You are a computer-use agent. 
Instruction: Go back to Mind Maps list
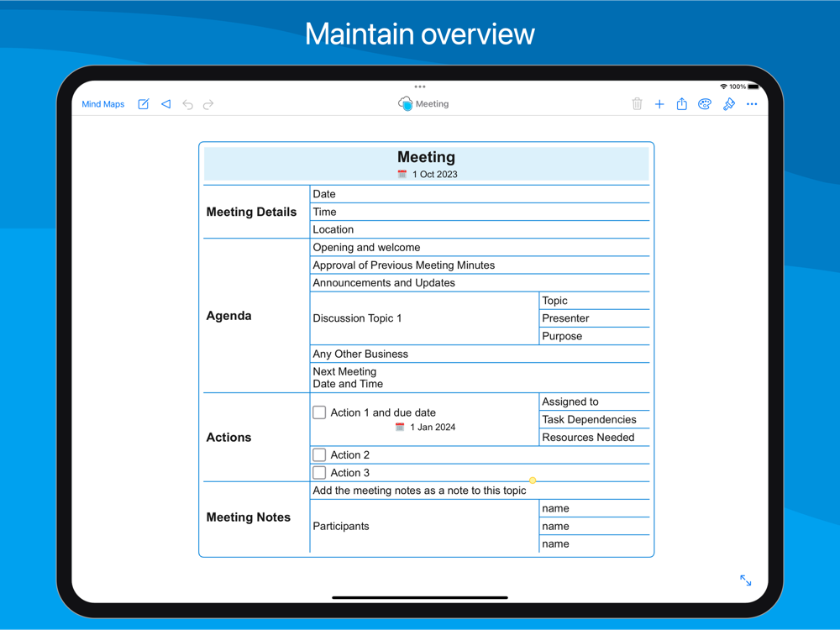click(x=102, y=104)
